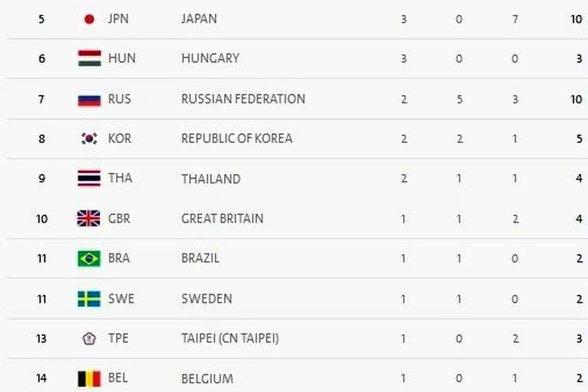Click the Brazil flag icon
This screenshot has height=392, width=588.
89,258
